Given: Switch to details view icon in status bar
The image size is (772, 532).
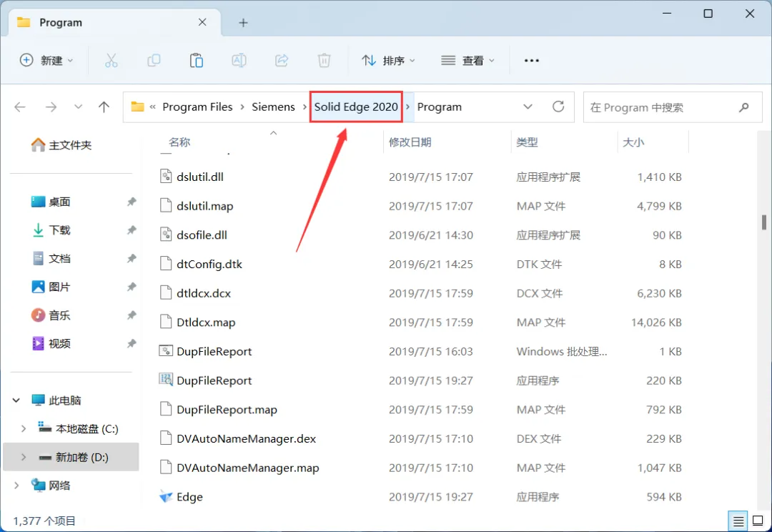Looking at the screenshot, I should pos(738,521).
